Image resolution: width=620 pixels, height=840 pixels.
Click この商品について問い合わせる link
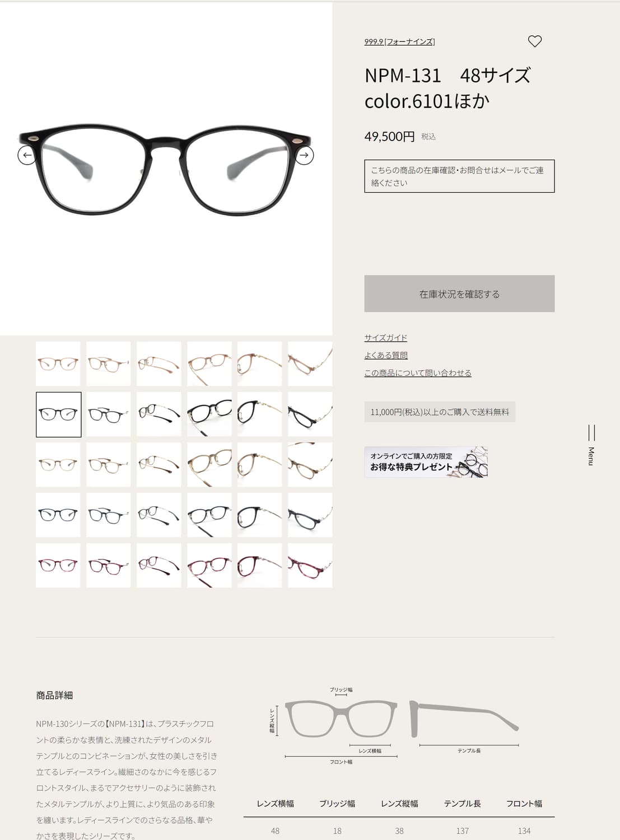pos(418,372)
